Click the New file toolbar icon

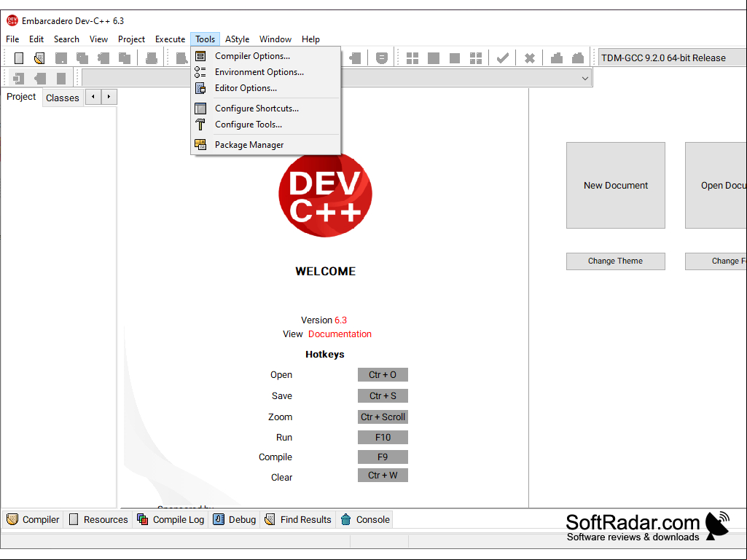click(x=18, y=58)
